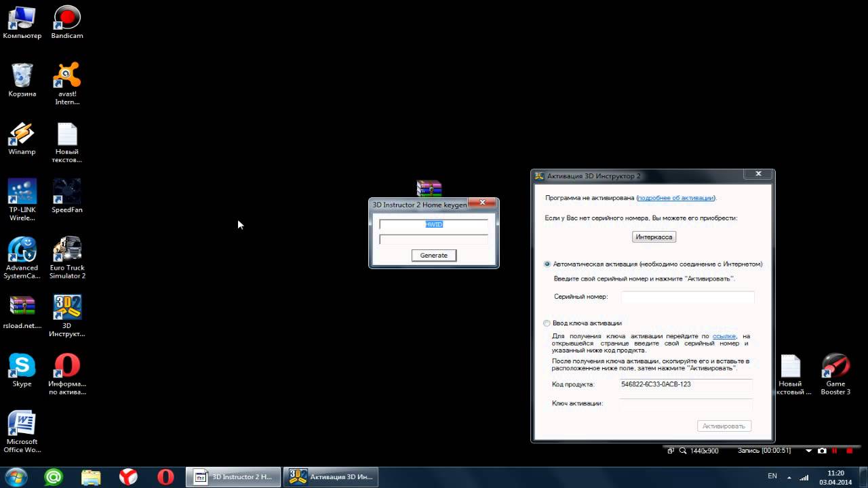Select the rsload.net archive icon
Viewport: 868px width, 488px height.
click(x=22, y=312)
